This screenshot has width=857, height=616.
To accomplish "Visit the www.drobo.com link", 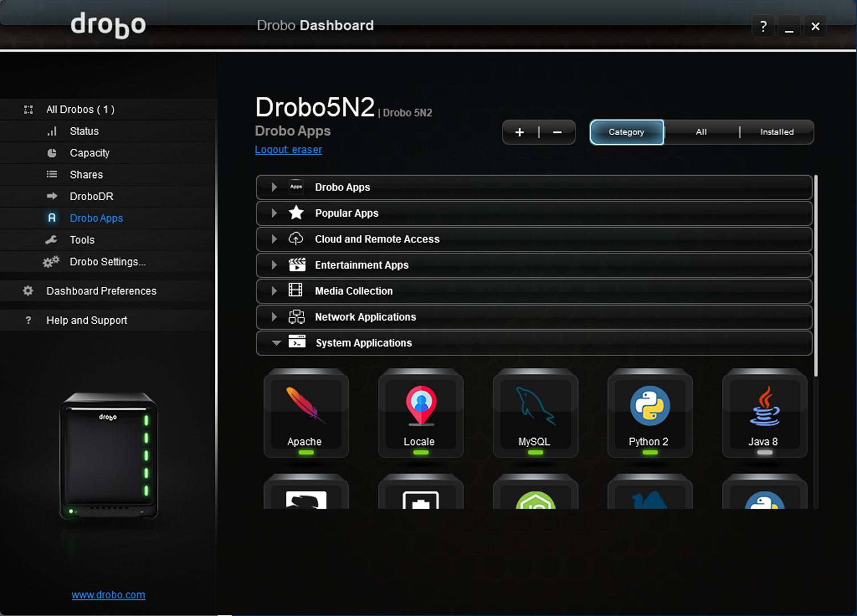I will [108, 595].
